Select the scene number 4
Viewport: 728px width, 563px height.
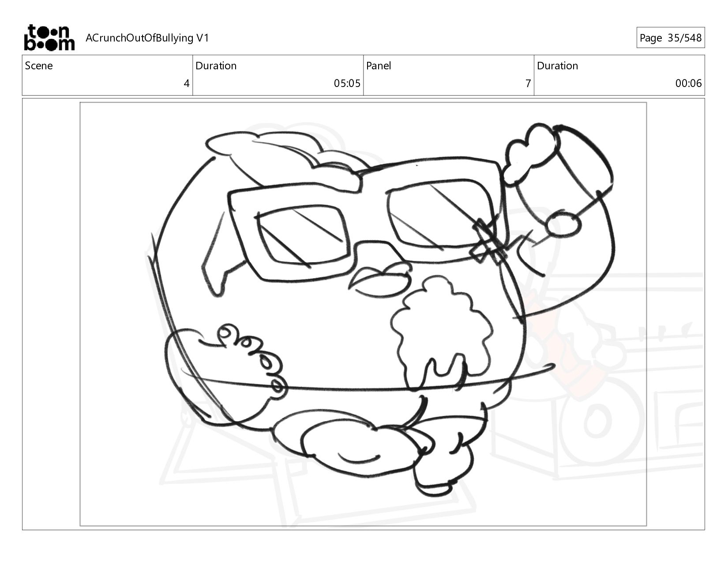click(187, 83)
